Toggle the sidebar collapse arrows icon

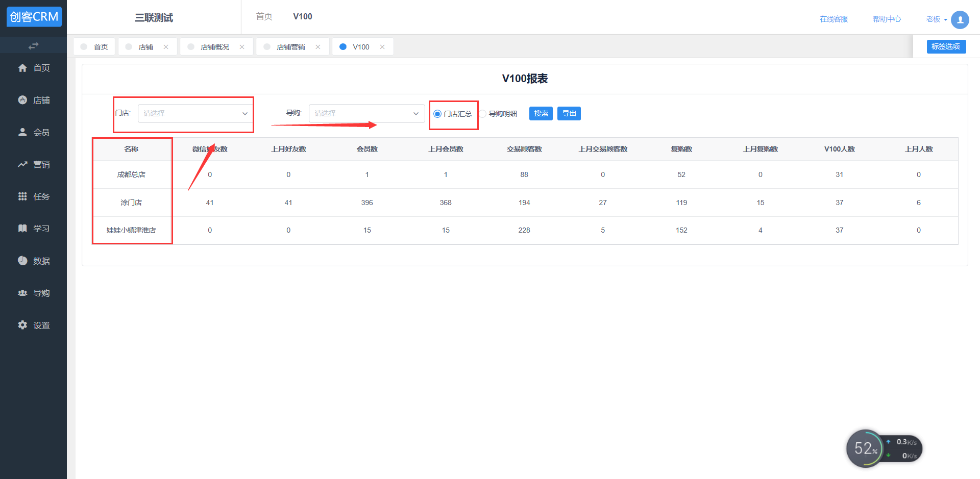click(33, 46)
